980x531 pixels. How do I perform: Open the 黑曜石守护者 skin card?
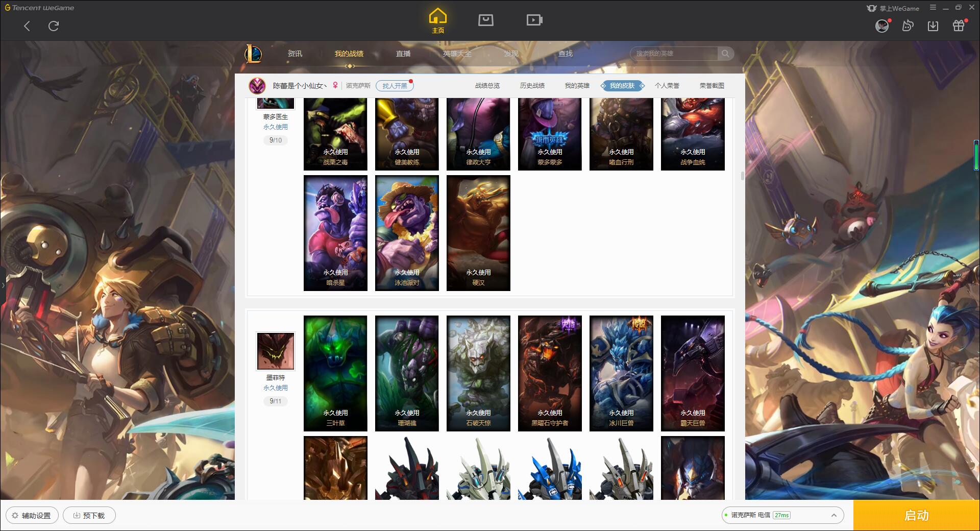[550, 373]
